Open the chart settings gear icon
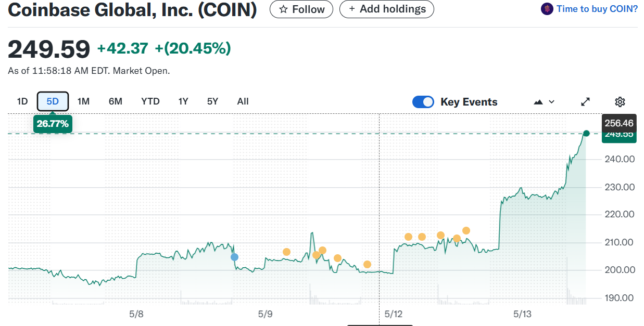This screenshot has height=326, width=644. click(620, 102)
